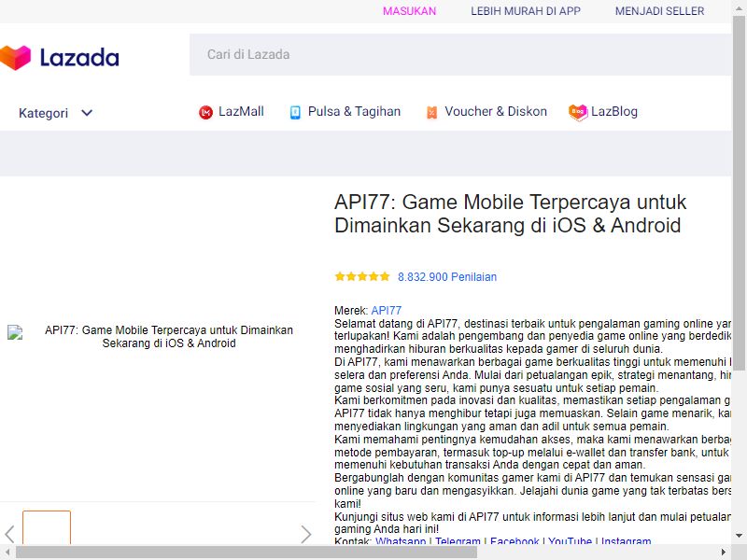Click the LazMall red circle icon
The image size is (747, 560).
pos(205,112)
